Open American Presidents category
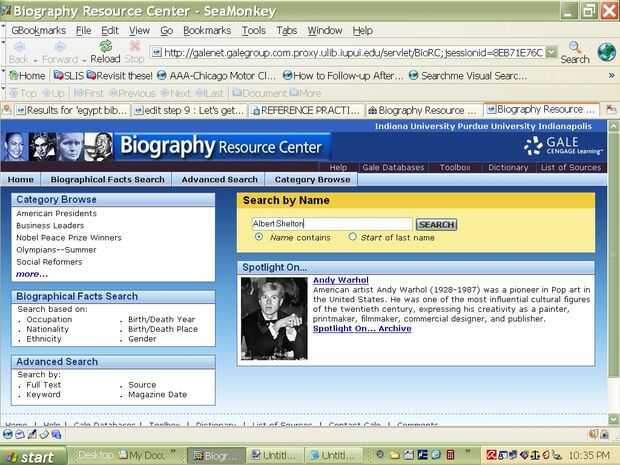The image size is (620, 465). [56, 214]
